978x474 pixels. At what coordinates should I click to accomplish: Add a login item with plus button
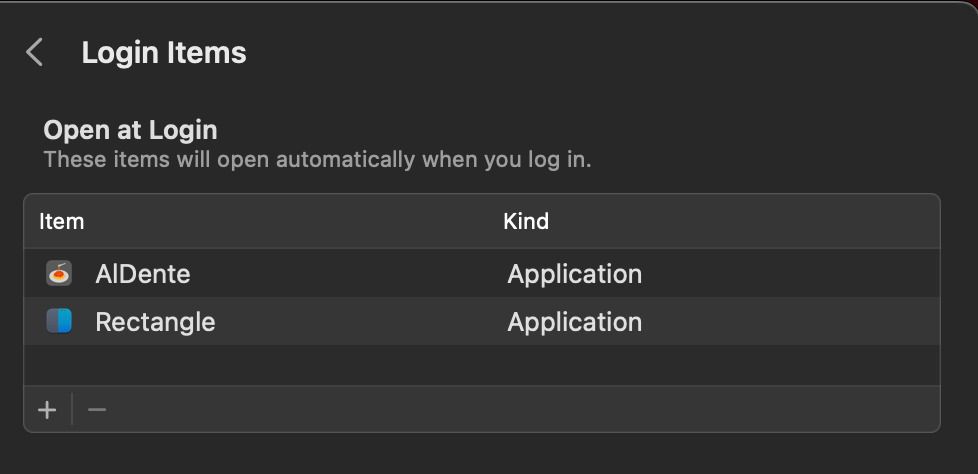point(47,410)
